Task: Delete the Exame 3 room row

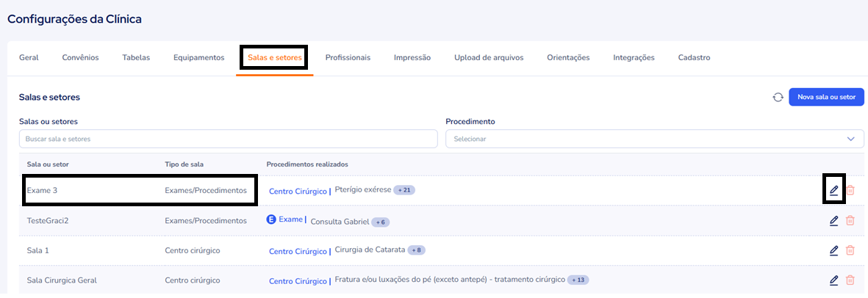Action: (850, 190)
